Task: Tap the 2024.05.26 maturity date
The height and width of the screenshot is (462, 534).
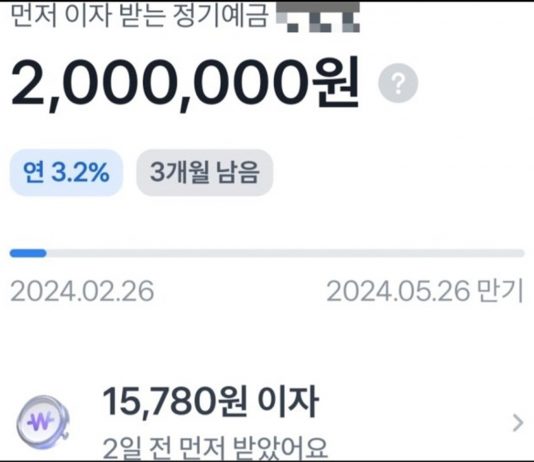Action: (398, 291)
